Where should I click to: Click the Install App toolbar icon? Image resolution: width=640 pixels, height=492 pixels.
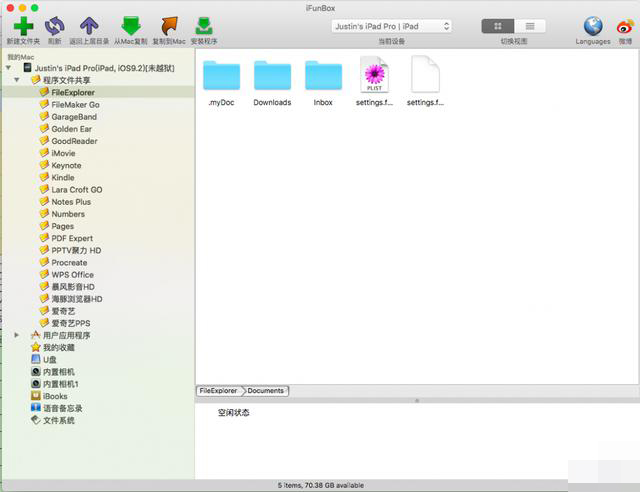204,25
